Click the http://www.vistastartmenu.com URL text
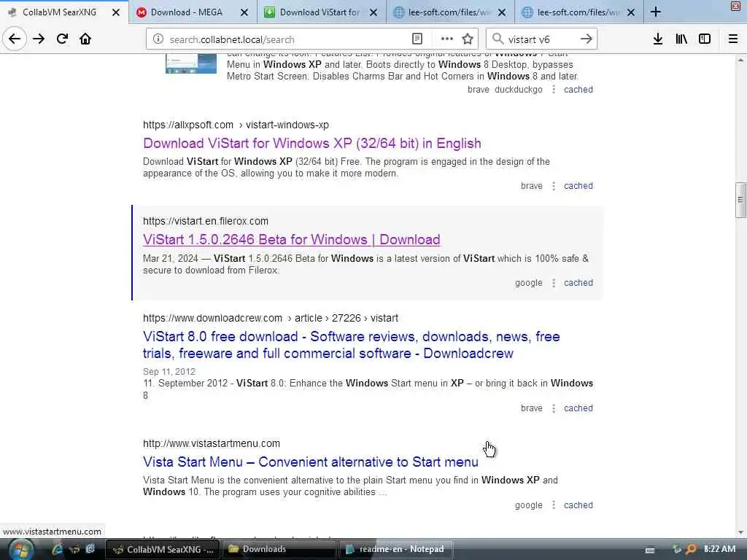 212,443
